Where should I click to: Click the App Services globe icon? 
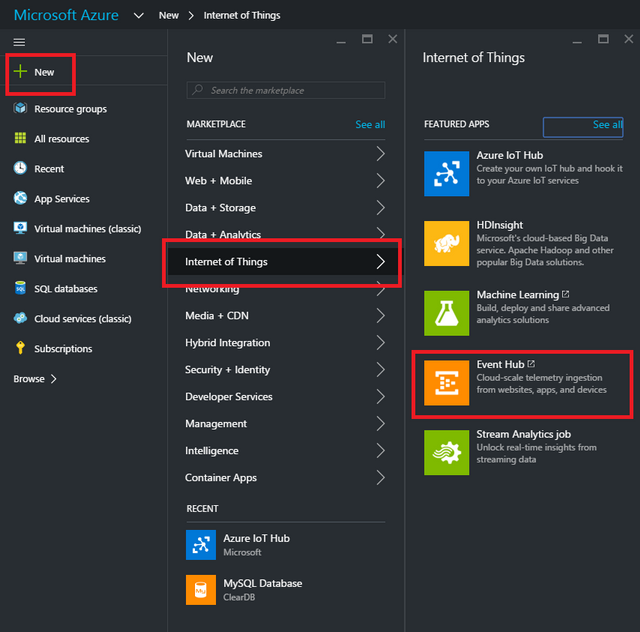pos(20,198)
